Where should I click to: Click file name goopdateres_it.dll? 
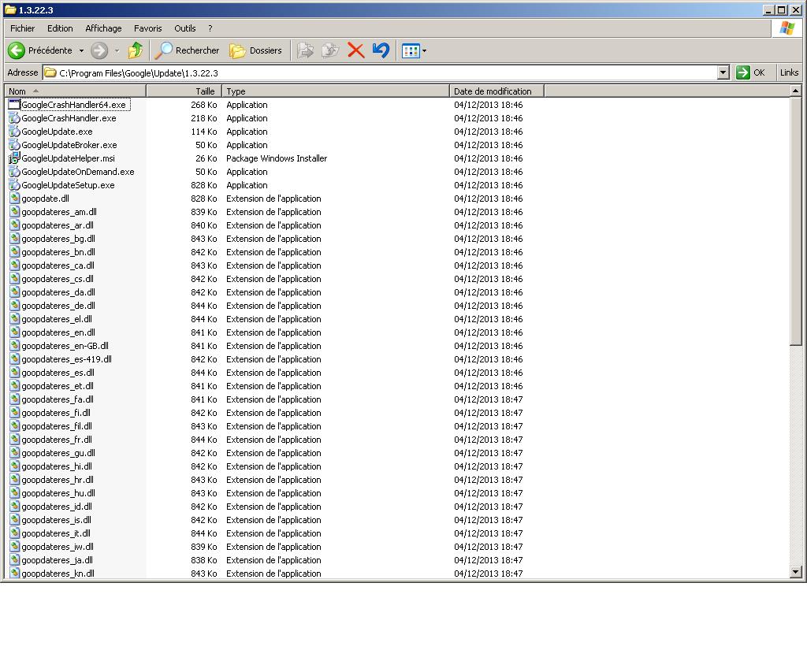click(x=56, y=533)
